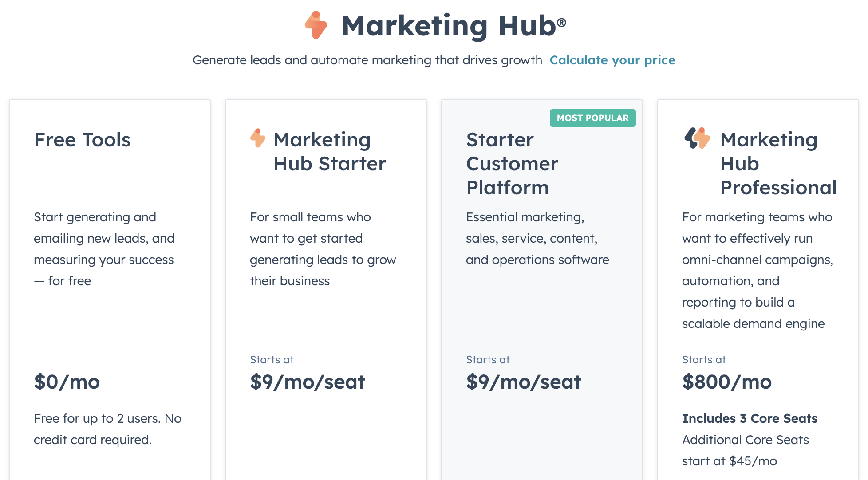Click the Includes 3 Core Seats text
This screenshot has width=868, height=480.
(750, 418)
